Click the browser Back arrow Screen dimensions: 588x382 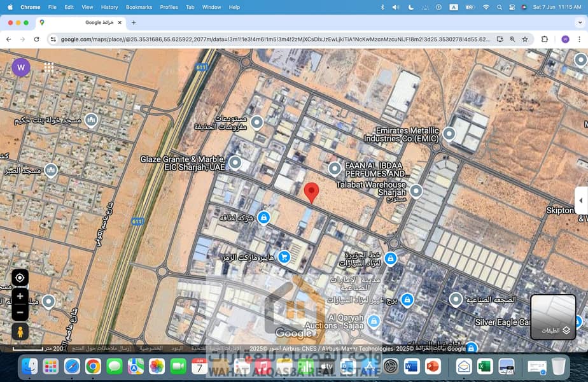pos(9,39)
